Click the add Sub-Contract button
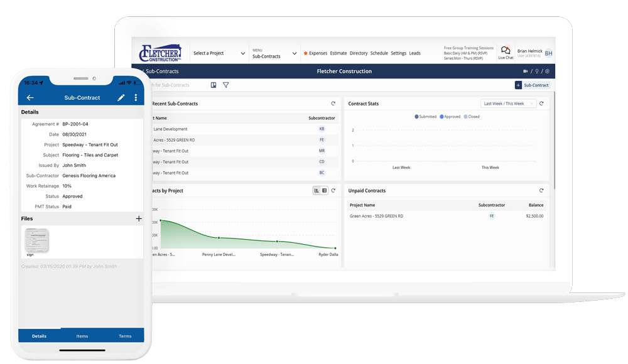The width and height of the screenshot is (628, 364). click(x=533, y=85)
